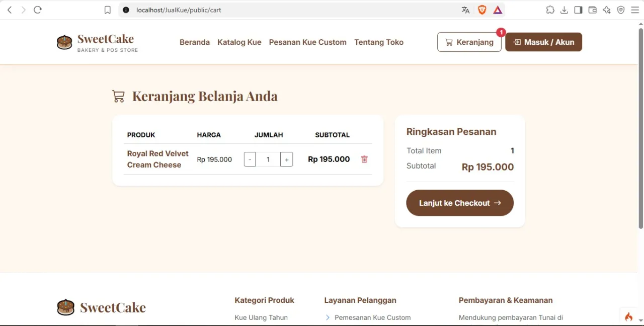Increase quantity with plus button
The width and height of the screenshot is (644, 326).
pos(287,159)
